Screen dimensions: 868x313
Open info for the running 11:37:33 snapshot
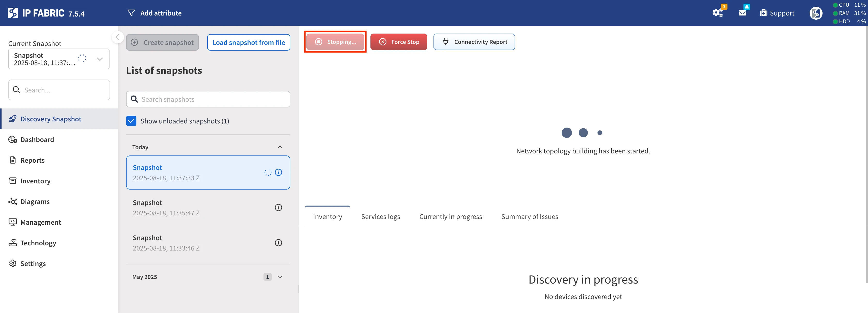(x=278, y=173)
